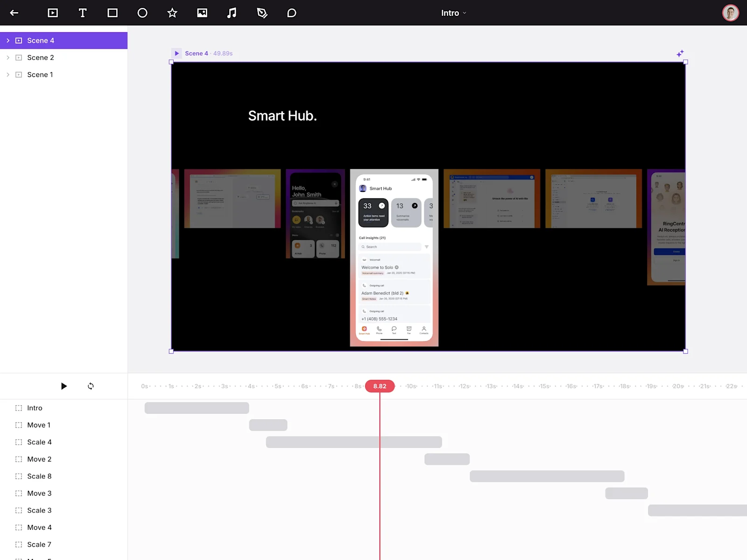Select the Intro animation track
The height and width of the screenshot is (560, 747).
coord(63,408)
